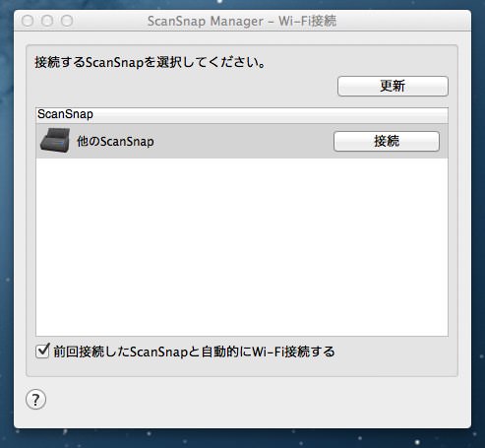Click the ScanSnap column header
This screenshot has height=448, width=485.
coord(242,114)
